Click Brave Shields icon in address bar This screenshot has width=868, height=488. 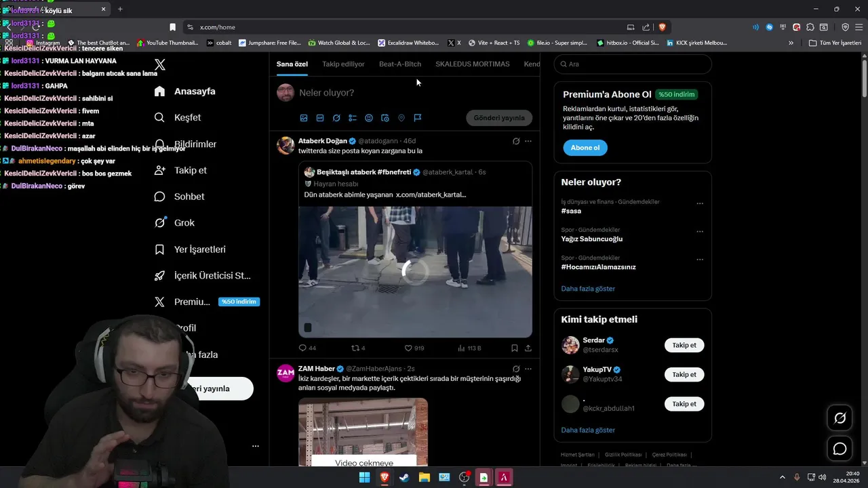coord(663,27)
